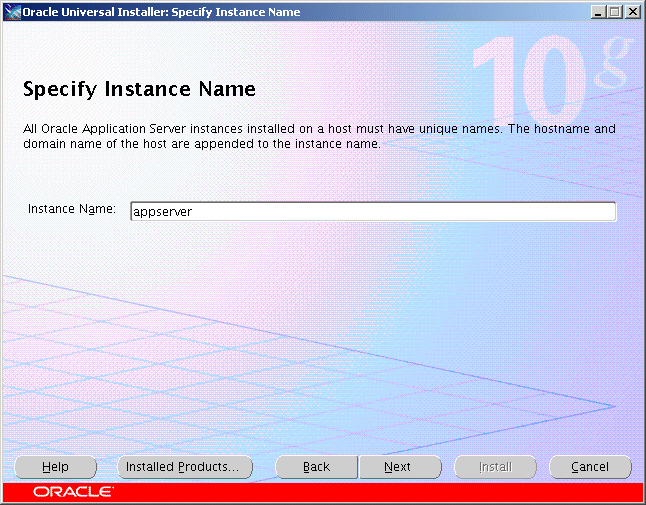The image size is (646, 505).
Task: Minimize the installer window
Action: click(598, 12)
